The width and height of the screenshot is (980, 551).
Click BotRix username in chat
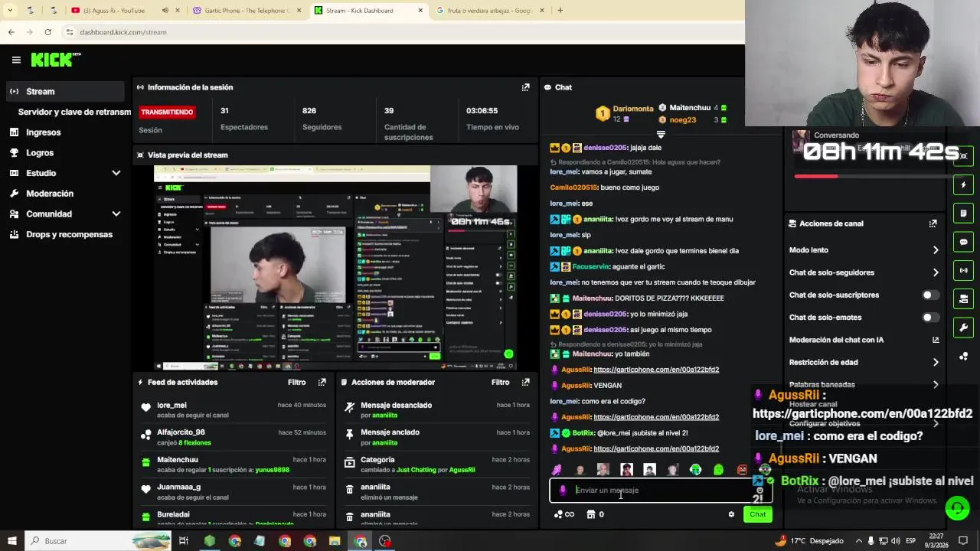point(583,433)
